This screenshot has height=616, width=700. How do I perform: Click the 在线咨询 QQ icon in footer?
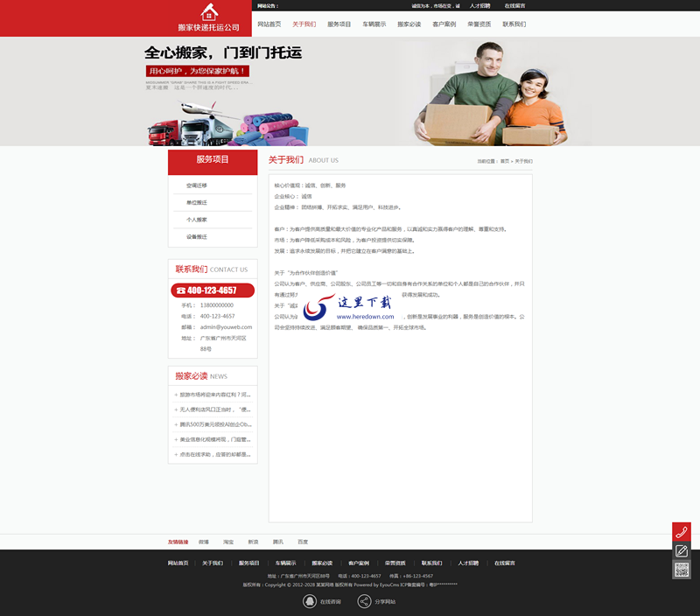(x=310, y=601)
